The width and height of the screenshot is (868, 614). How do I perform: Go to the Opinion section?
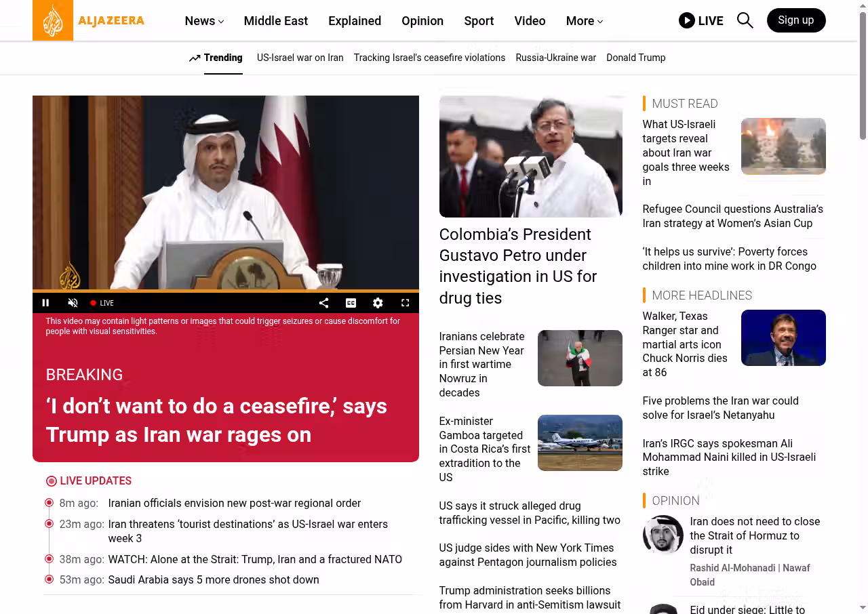point(422,21)
